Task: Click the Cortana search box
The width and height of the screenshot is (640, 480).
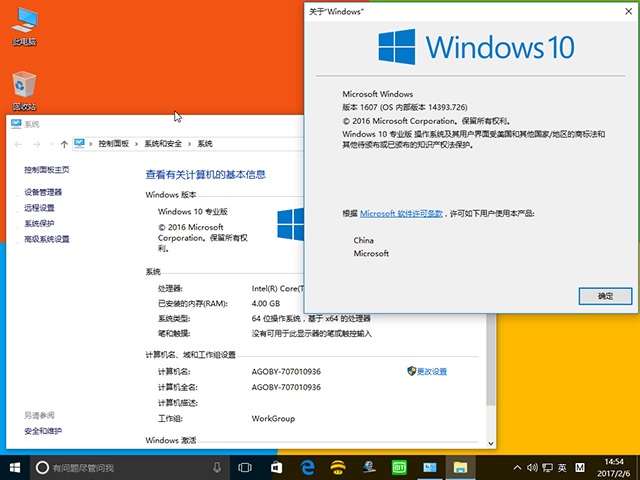Action: (x=129, y=468)
